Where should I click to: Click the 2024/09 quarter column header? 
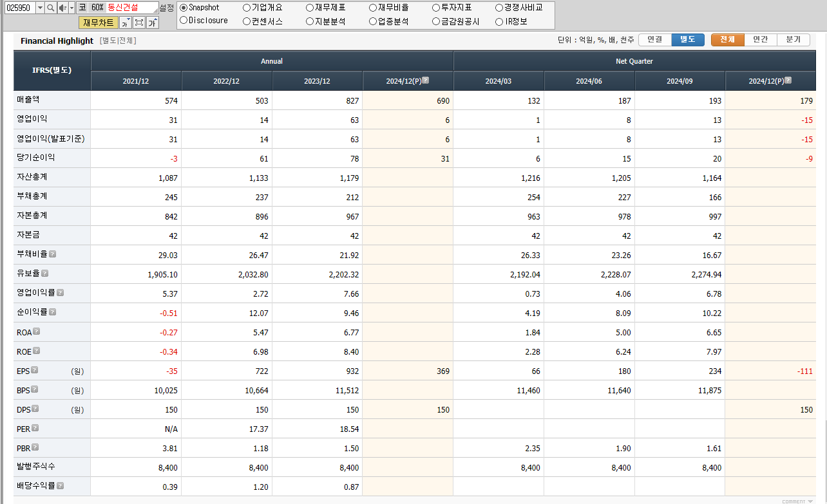(680, 81)
